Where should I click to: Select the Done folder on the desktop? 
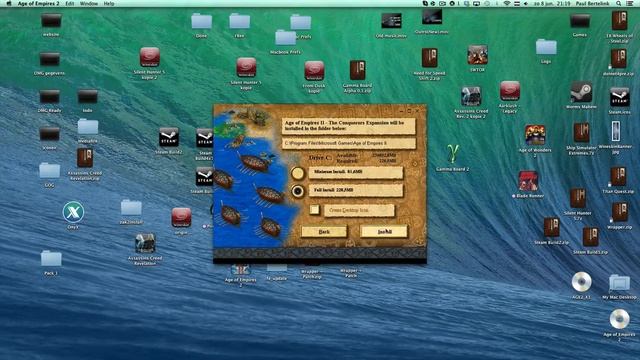click(201, 21)
